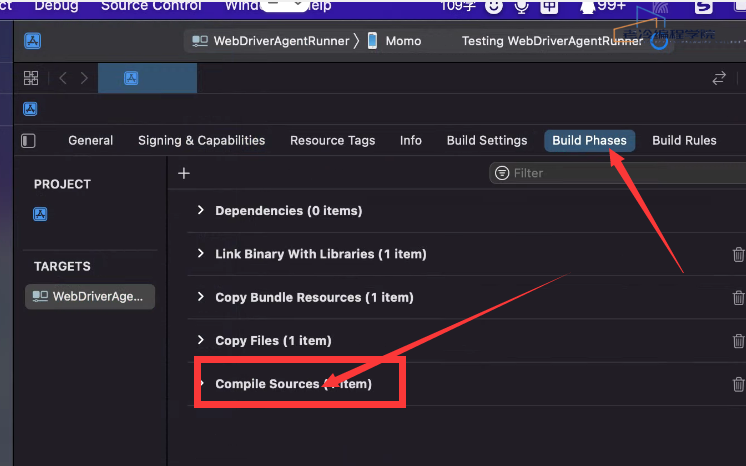Expand Link Binary With Libraries phase

[201, 253]
